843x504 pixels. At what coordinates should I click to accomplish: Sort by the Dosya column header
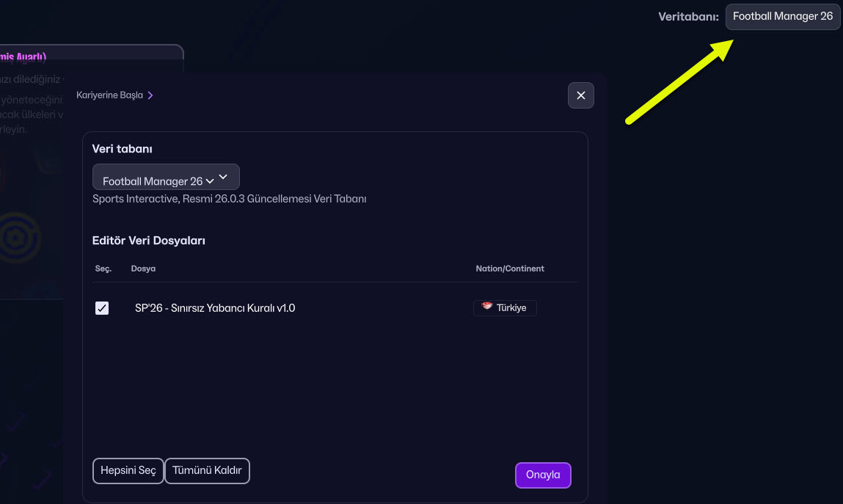point(143,269)
